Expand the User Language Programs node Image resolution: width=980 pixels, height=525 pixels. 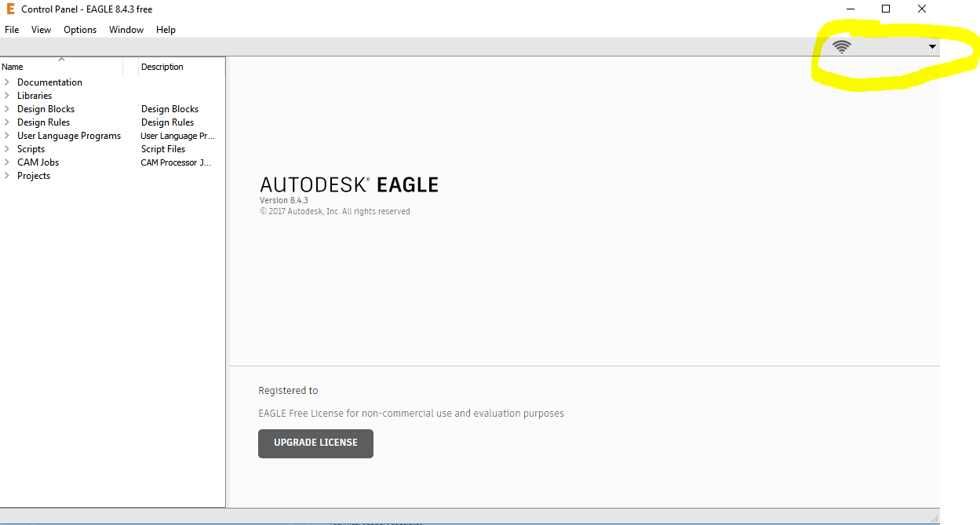pyautogui.click(x=7, y=136)
